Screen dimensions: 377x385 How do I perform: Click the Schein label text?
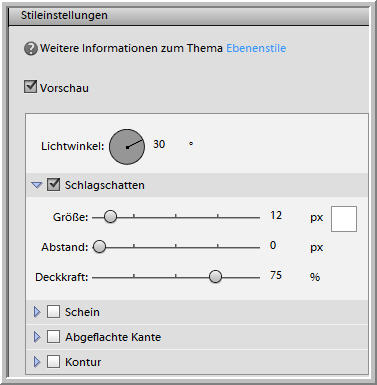[x=82, y=312]
